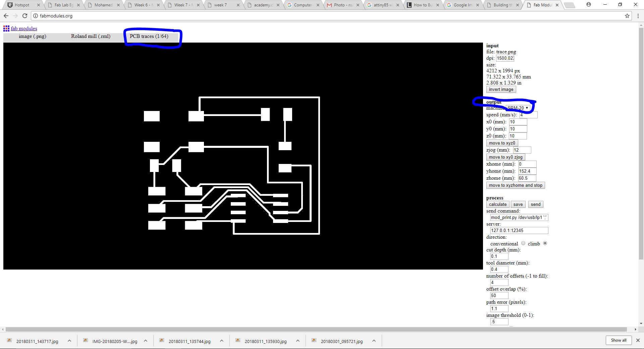Click the server address input field
The image size is (644, 349).
coord(519,231)
